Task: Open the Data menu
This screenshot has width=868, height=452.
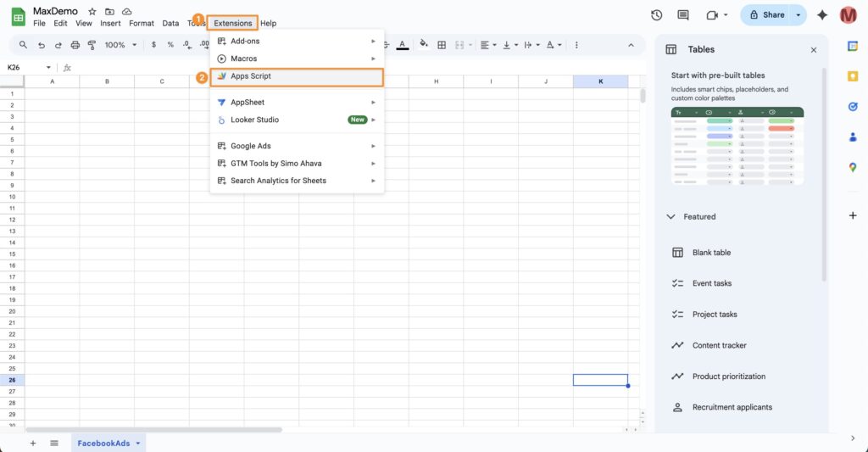Action: coord(170,23)
